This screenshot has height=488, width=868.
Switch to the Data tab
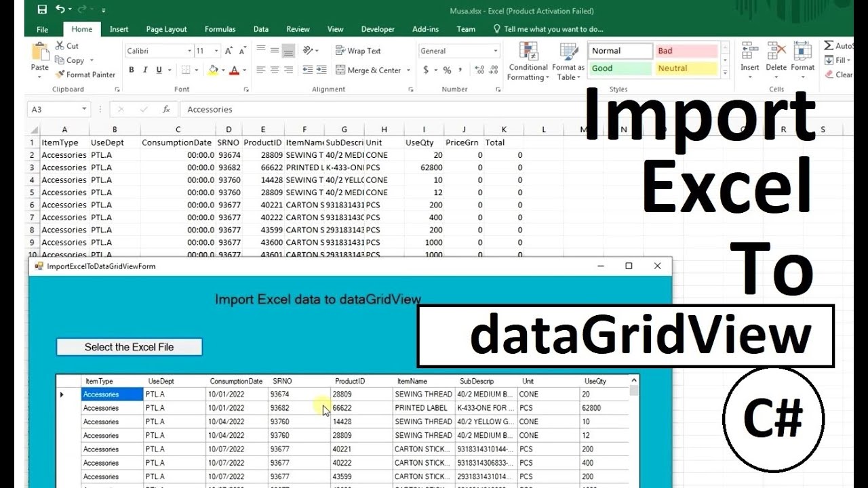[x=261, y=29]
